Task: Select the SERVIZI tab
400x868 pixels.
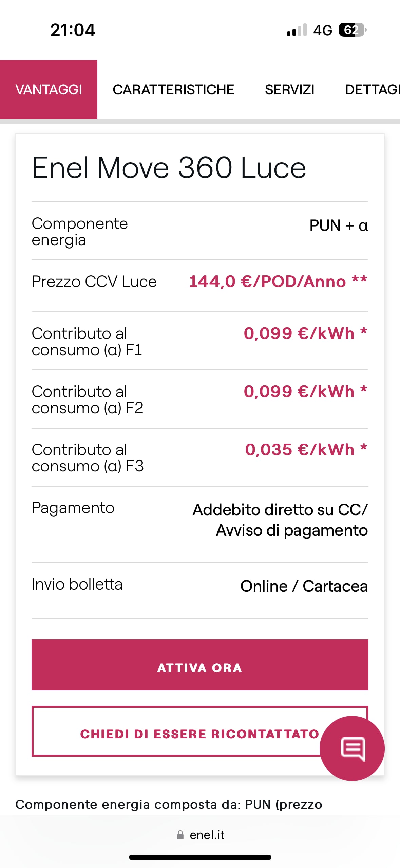Action: click(x=289, y=90)
